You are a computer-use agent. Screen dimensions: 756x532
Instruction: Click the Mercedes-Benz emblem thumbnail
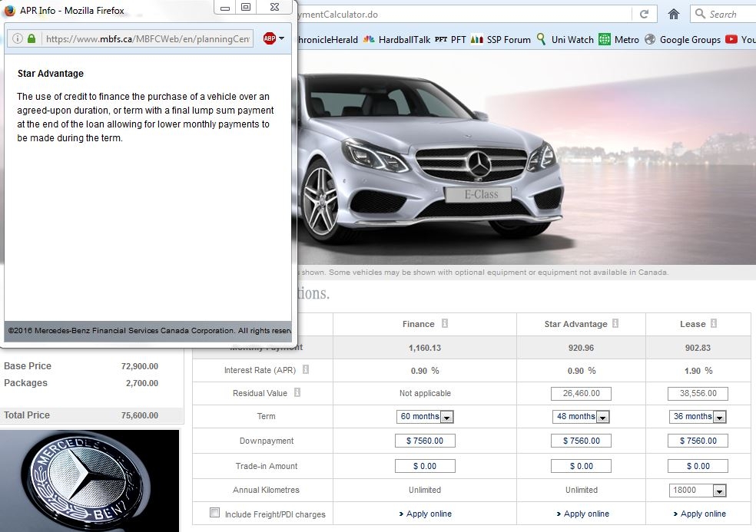pos(90,481)
